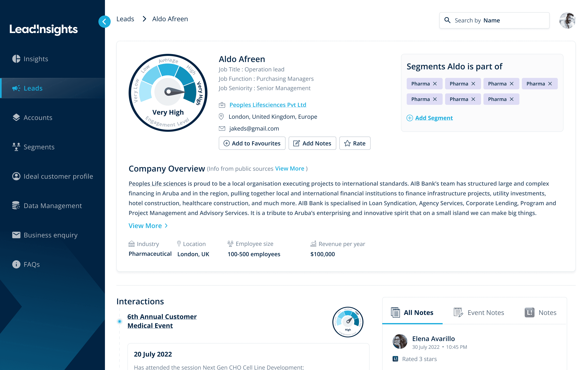Image resolution: width=588 pixels, height=370 pixels.
Task: Open the Peoples Life sciences underlined link
Action: [x=157, y=183]
